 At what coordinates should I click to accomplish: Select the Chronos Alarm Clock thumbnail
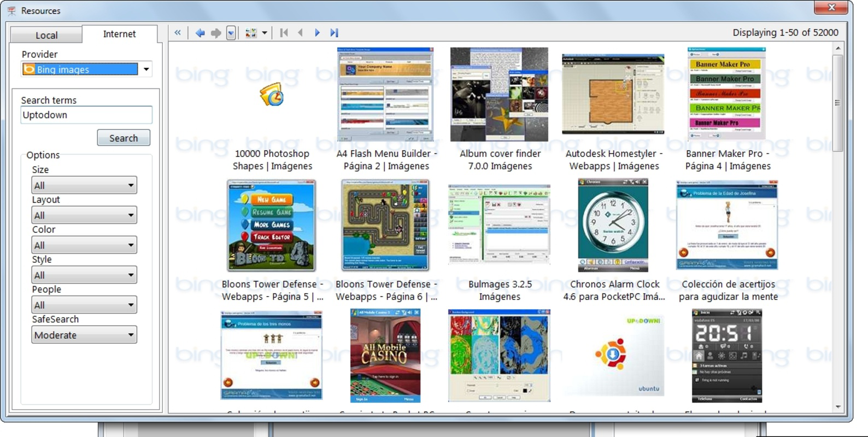pyautogui.click(x=613, y=225)
